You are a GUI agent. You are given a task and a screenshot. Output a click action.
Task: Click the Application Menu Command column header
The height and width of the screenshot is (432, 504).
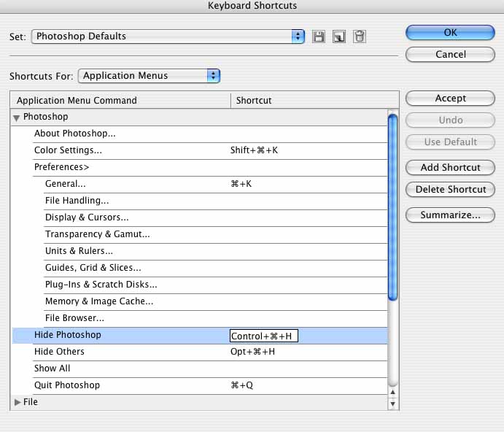point(121,101)
